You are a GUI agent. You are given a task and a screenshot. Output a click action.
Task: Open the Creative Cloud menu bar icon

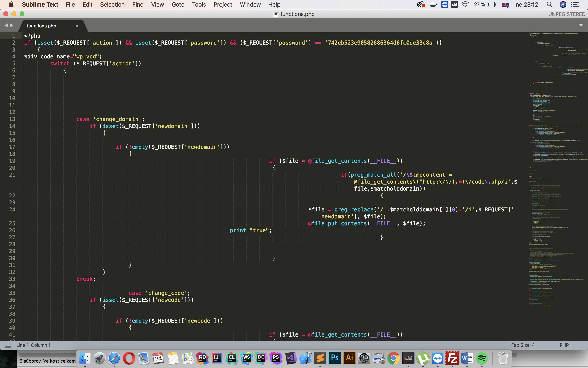coord(421,4)
